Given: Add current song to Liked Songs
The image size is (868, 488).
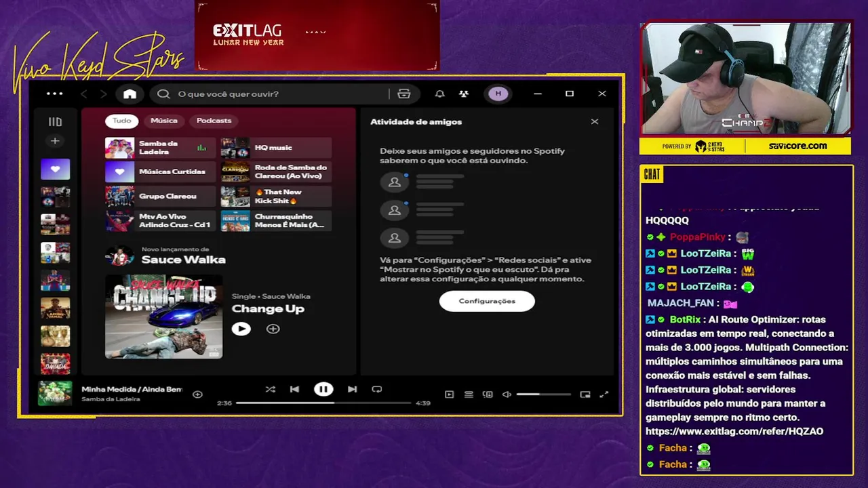Looking at the screenshot, I should [197, 394].
